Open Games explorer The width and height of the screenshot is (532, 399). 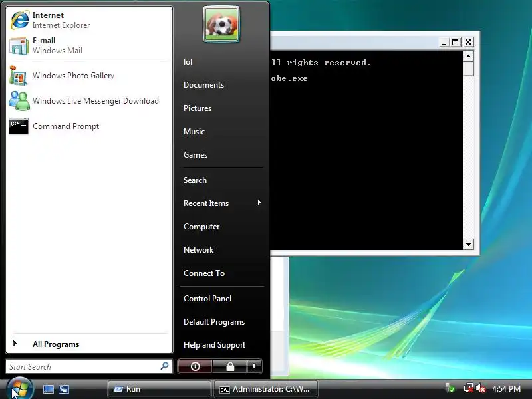[x=196, y=155]
